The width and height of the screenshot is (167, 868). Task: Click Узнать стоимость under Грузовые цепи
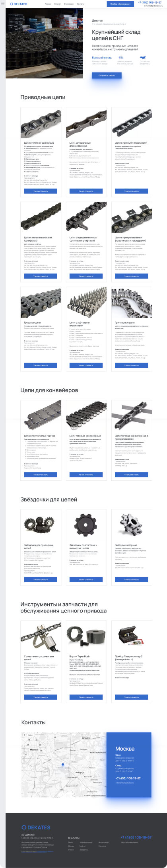click(x=41, y=365)
